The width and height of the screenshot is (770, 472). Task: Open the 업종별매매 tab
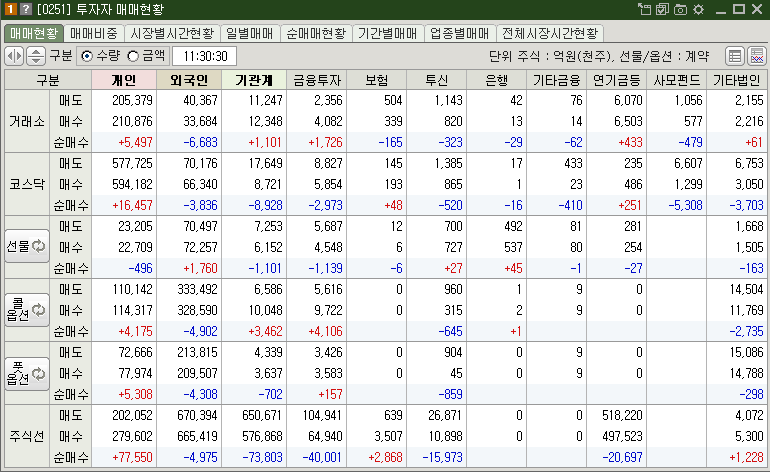460,33
